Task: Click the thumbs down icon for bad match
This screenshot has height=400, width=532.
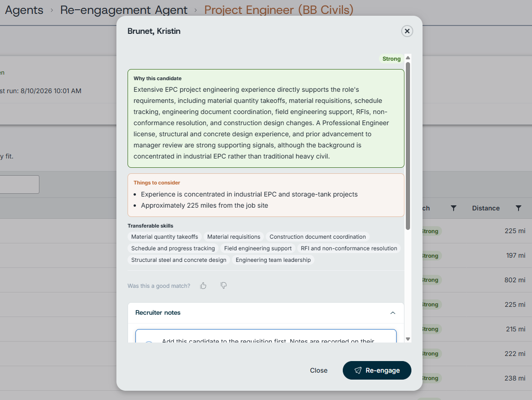Action: pos(223,286)
